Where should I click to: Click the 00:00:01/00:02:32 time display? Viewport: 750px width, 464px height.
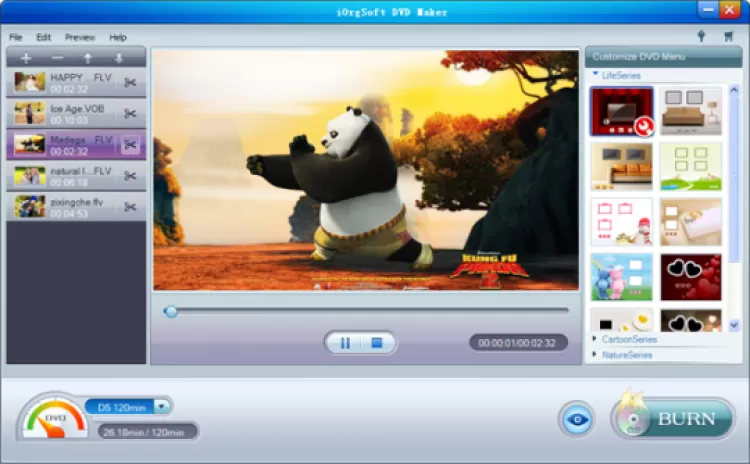click(518, 342)
